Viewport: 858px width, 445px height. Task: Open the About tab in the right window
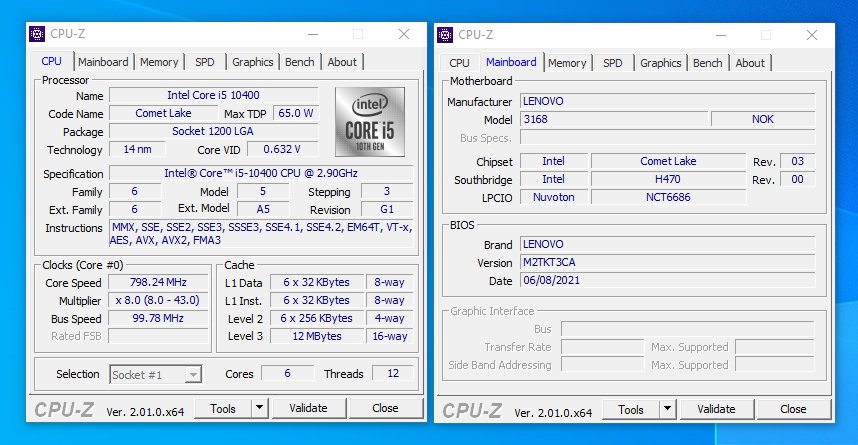(750, 63)
